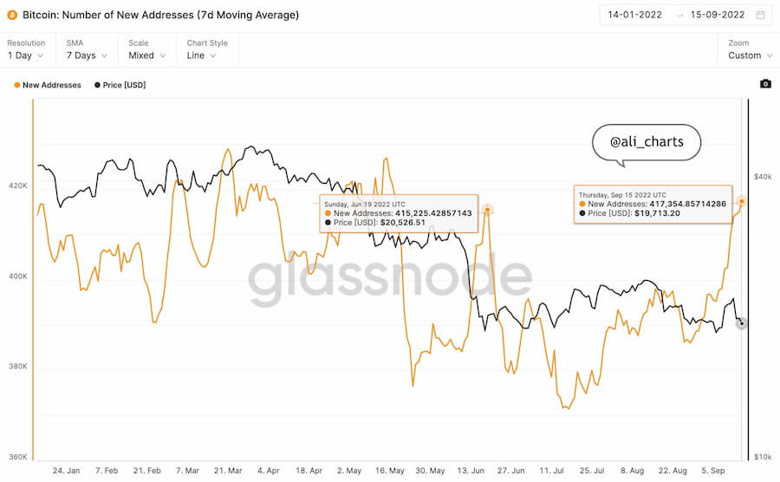The width and height of the screenshot is (780, 482).
Task: Toggle New Addresses series in legend
Action: click(50, 85)
